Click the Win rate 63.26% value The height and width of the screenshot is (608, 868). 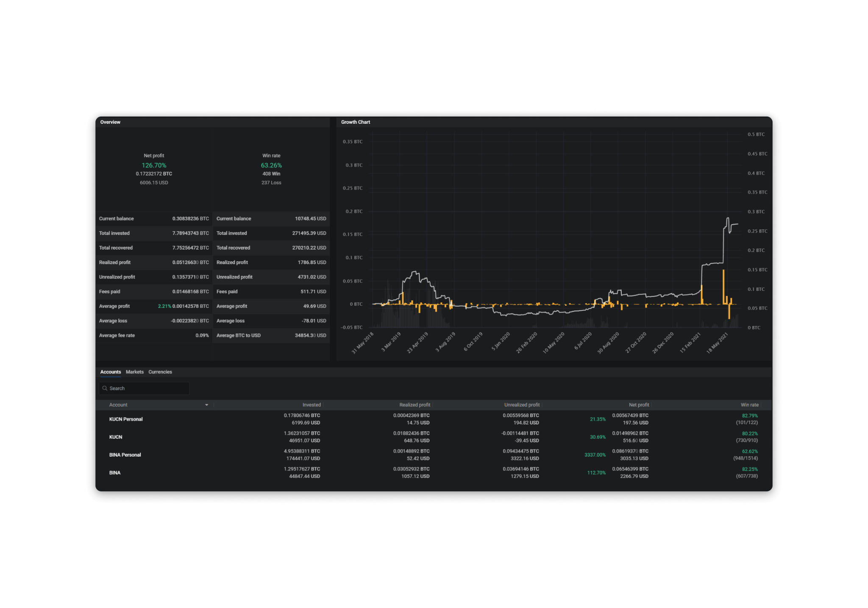coord(271,165)
